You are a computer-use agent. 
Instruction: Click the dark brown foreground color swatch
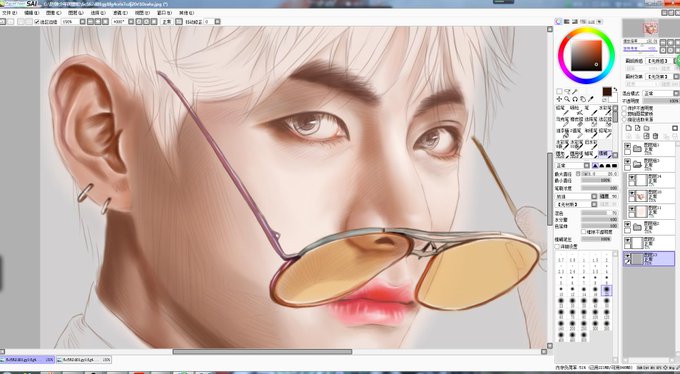607,92
